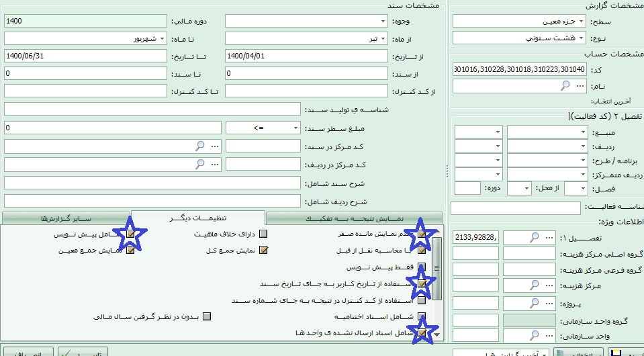Toggle the عدم نمایش مانده صفر checkbox
Screen dimensions: 644x356
422,234
